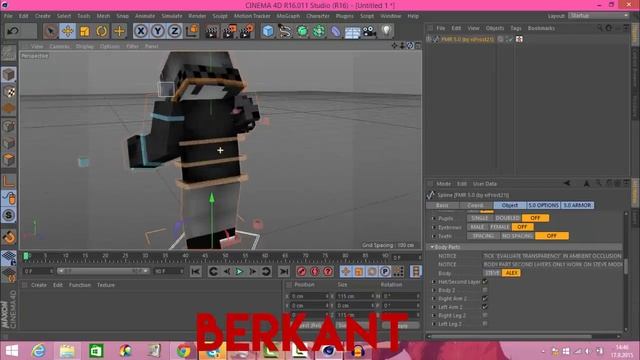The image size is (640, 360).
Task: Collapse the Body Parts section
Action: 432,247
